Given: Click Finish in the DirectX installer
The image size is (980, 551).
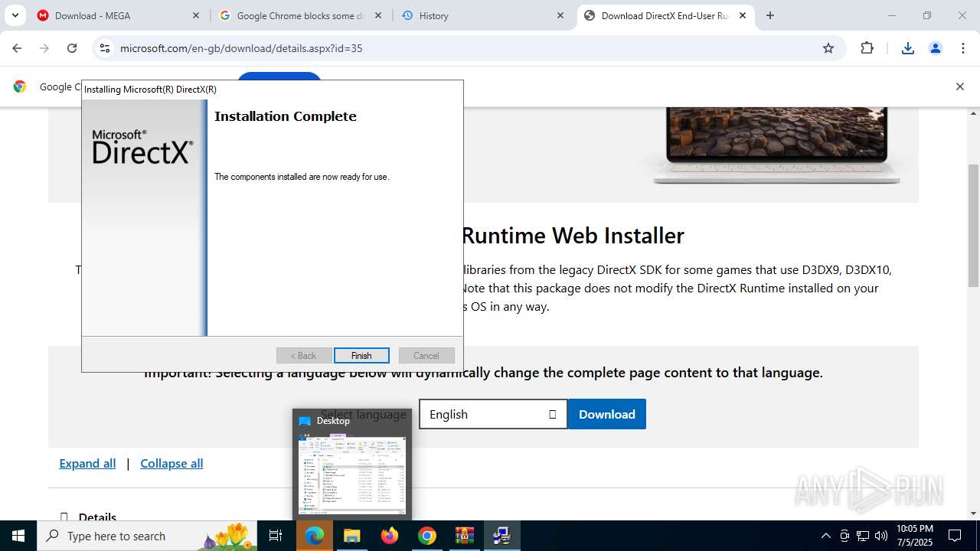Looking at the screenshot, I should 361,356.
